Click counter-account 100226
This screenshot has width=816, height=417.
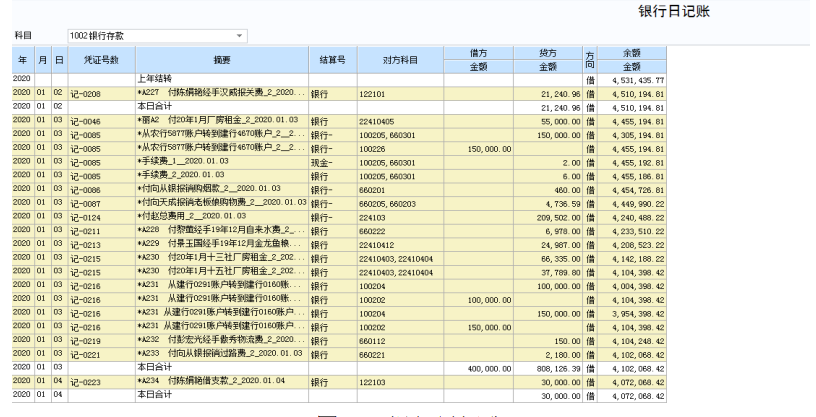pos(400,149)
